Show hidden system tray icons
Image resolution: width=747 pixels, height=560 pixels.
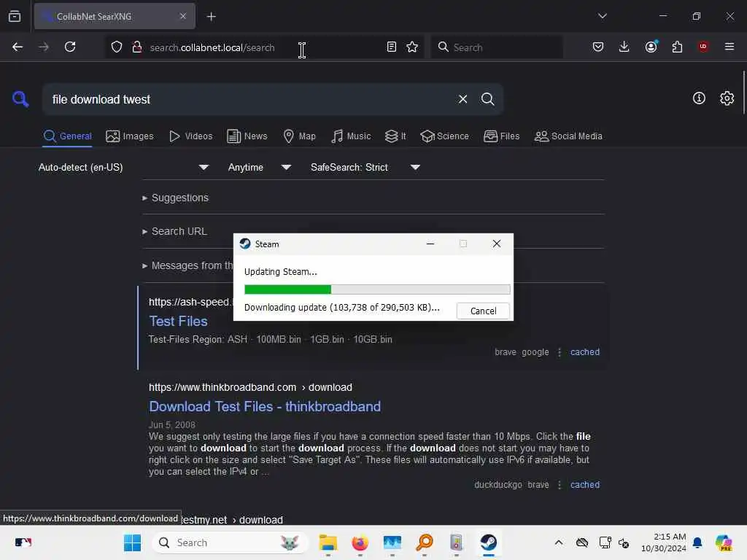559,542
